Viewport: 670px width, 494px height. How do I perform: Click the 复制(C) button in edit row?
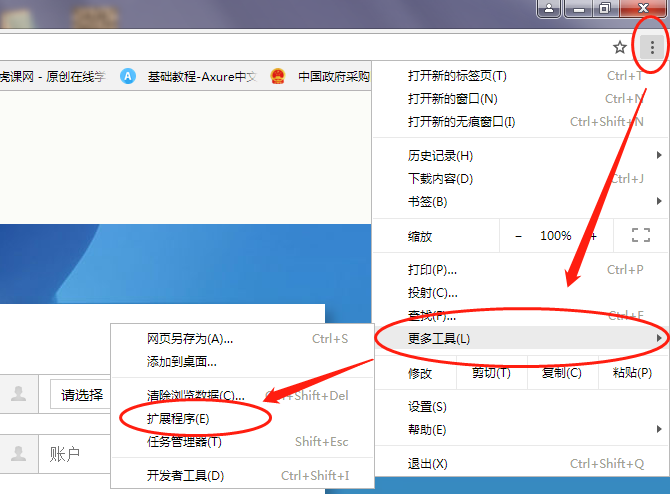pos(560,373)
